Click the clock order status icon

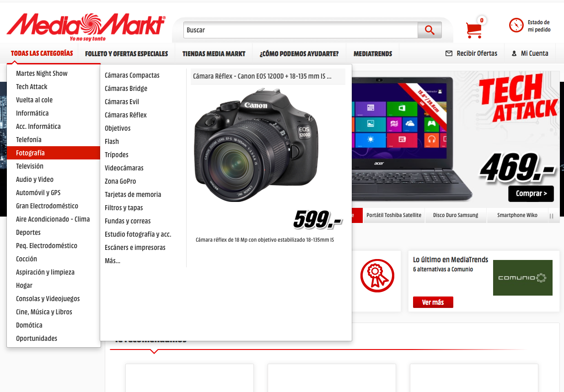point(516,25)
